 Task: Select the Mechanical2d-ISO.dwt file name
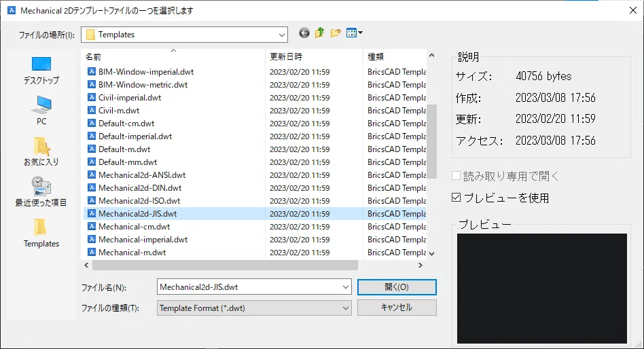click(139, 200)
